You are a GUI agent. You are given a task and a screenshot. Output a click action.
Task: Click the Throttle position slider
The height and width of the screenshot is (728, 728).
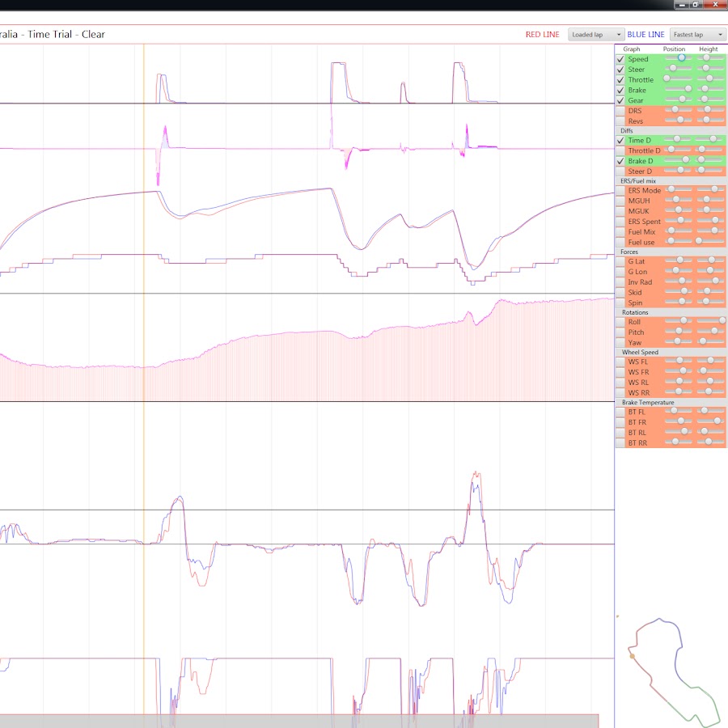(679, 78)
